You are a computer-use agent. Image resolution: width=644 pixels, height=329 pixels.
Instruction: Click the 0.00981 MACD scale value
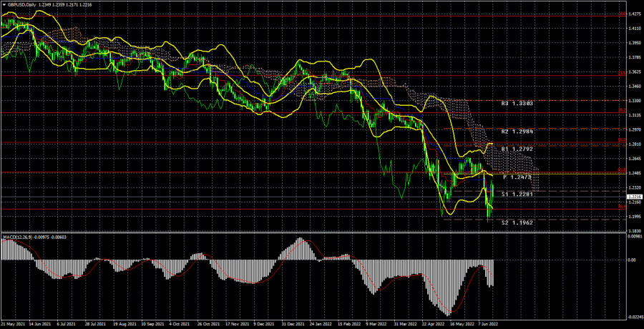[635, 236]
